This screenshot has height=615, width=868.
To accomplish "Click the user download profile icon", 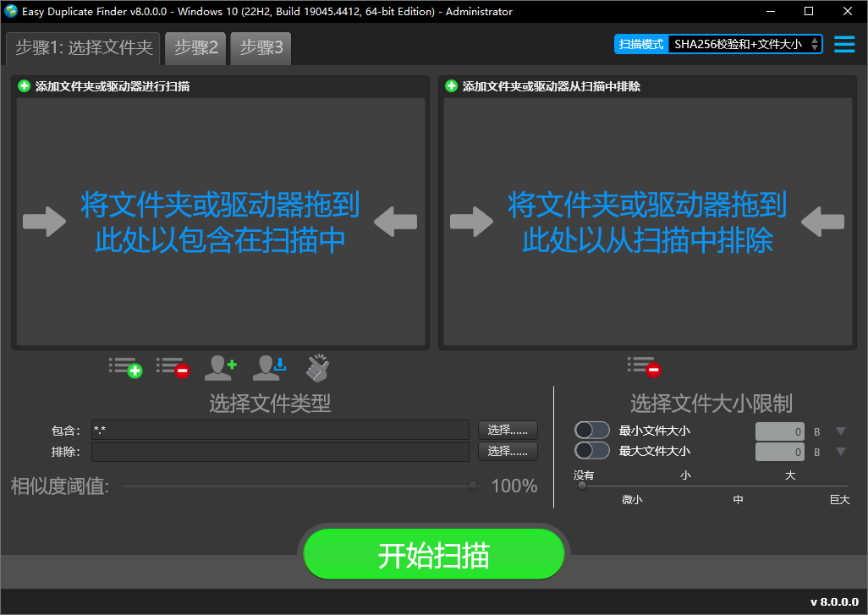I will click(269, 367).
